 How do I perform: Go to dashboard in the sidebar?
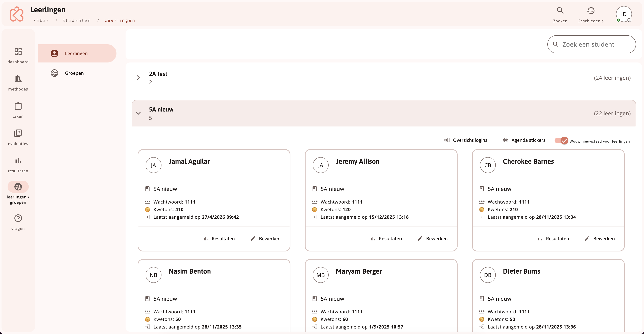(x=18, y=56)
